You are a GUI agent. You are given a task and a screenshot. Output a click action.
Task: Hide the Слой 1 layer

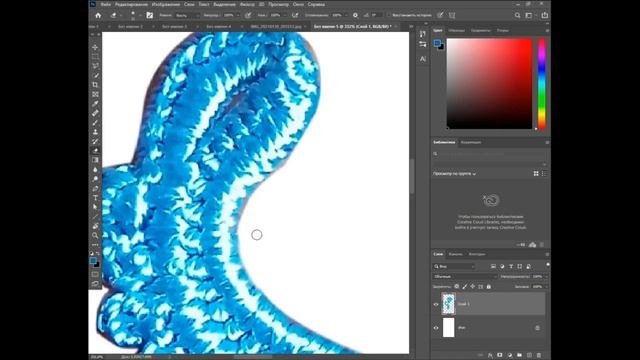point(436,304)
